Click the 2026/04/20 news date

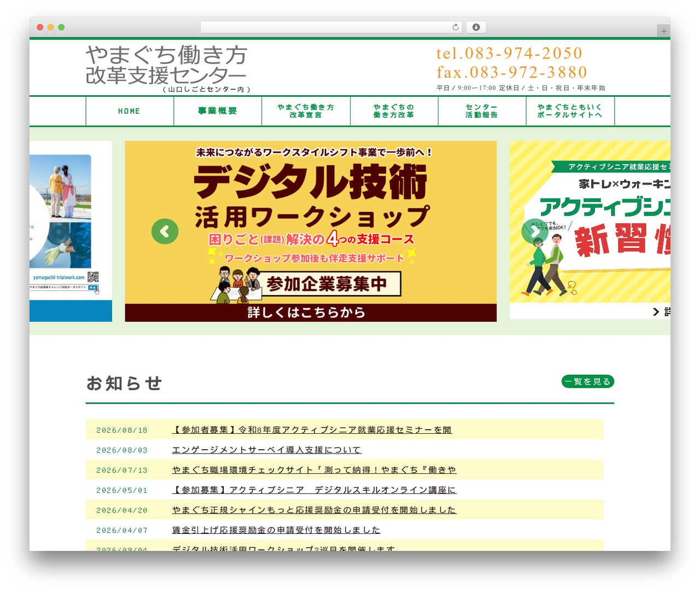pos(122,510)
